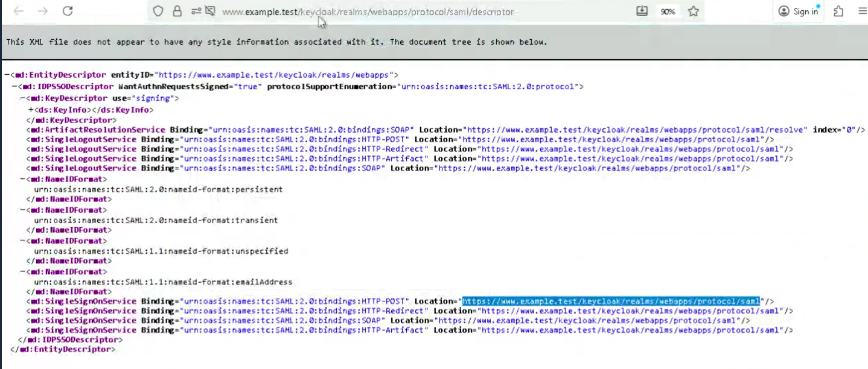Click the SingleSignOnService SOAP binding value
The image size is (868, 369).
click(282, 320)
